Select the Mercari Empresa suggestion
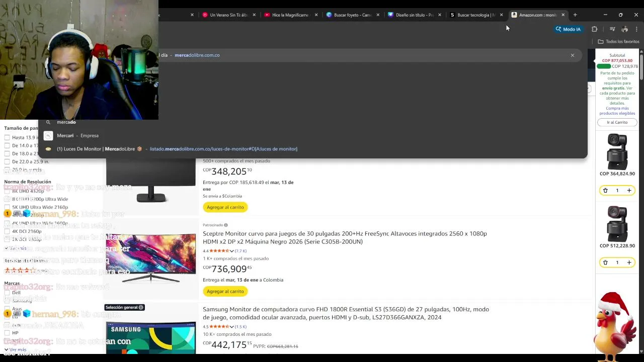The image size is (644, 362). point(313,136)
